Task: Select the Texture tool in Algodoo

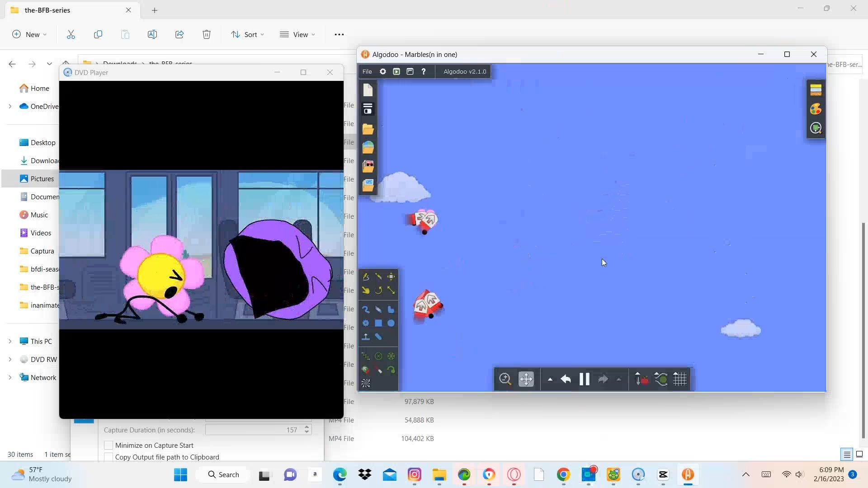Action: pos(366,383)
